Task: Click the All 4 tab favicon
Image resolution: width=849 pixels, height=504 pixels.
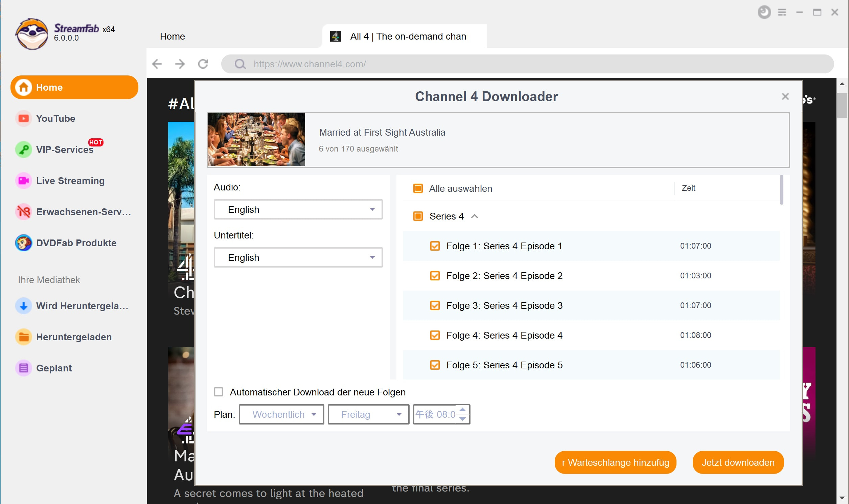Action: point(336,36)
